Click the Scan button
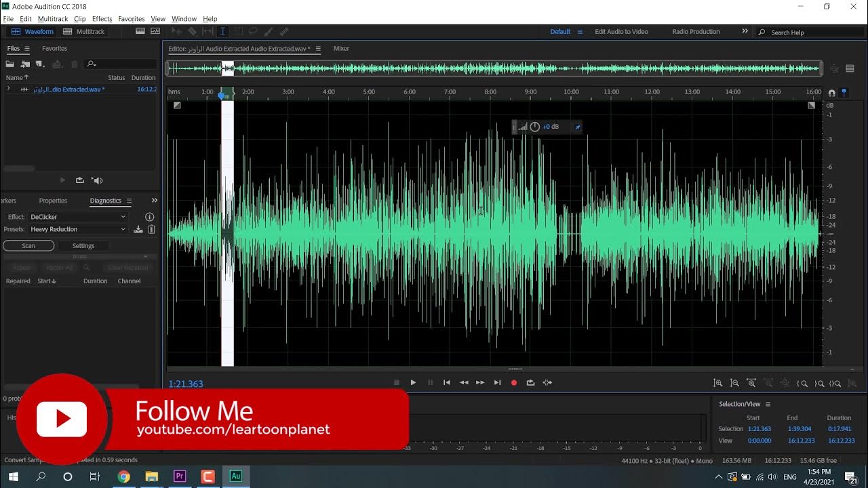Screen dimensions: 868x488 [x=28, y=246]
